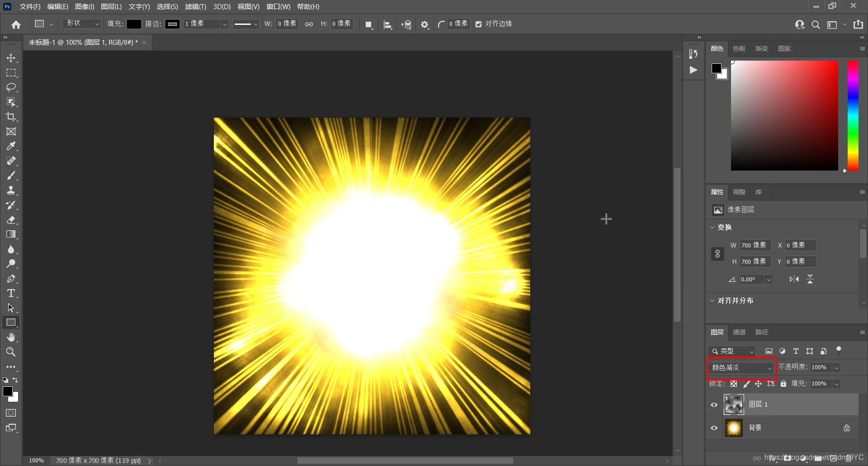Select the Move tool
Screen dimensions: 868x466
tap(11, 58)
